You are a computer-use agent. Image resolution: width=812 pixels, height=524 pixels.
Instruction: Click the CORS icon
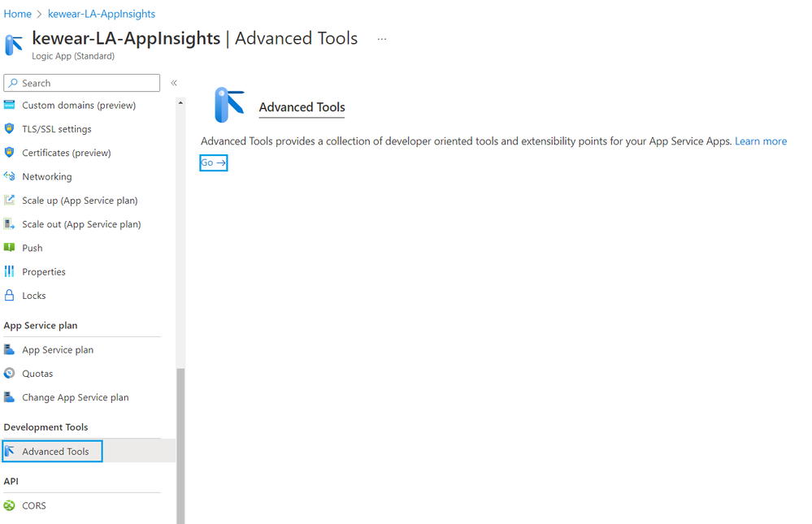(x=9, y=505)
